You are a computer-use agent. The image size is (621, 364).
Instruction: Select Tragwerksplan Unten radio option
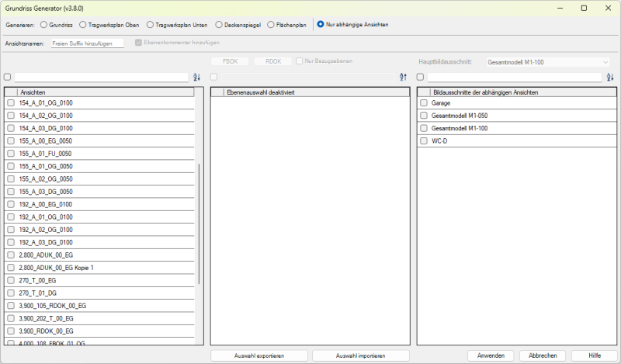click(x=150, y=25)
